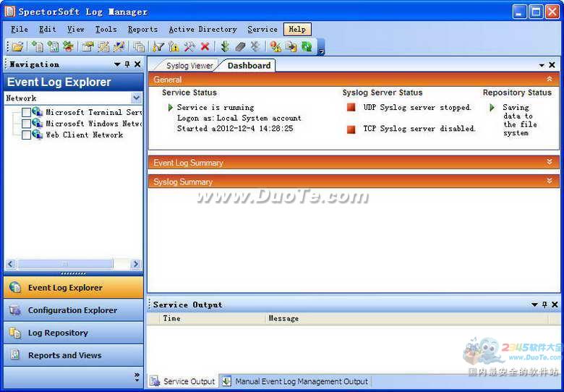The image size is (564, 392).
Task: Click the gray double arrows toolbar icon
Action: point(255,47)
